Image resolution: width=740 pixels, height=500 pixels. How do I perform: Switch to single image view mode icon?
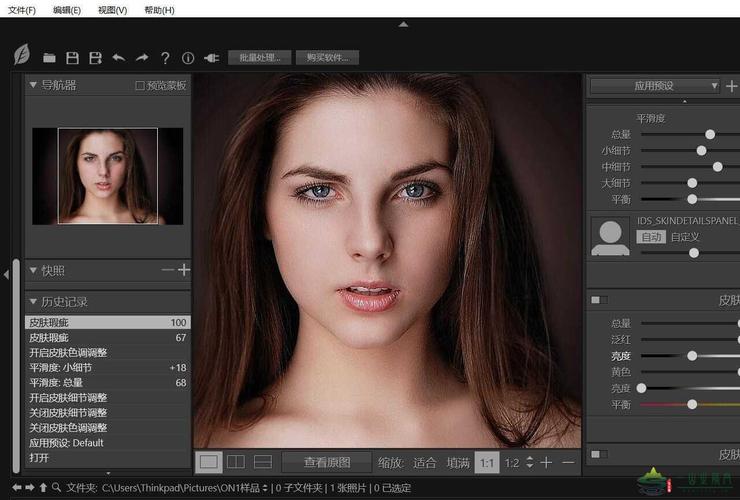(209, 462)
